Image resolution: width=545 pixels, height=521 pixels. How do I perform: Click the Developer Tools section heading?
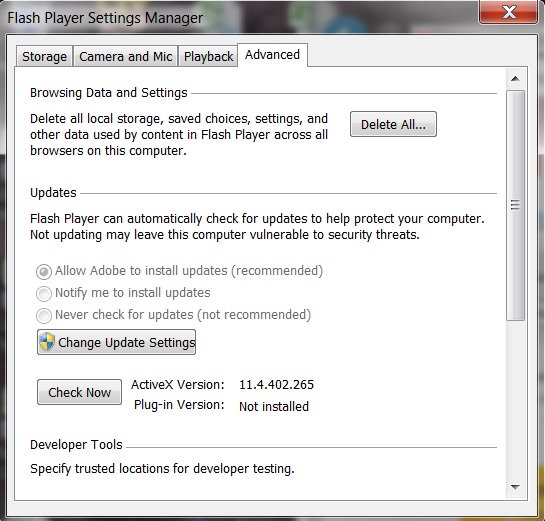click(76, 445)
